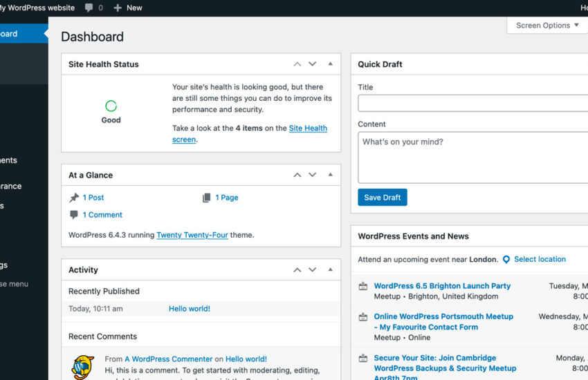The width and height of the screenshot is (588, 380).
Task: Click the pushpin icon beside 1 Post
Action: [74, 198]
